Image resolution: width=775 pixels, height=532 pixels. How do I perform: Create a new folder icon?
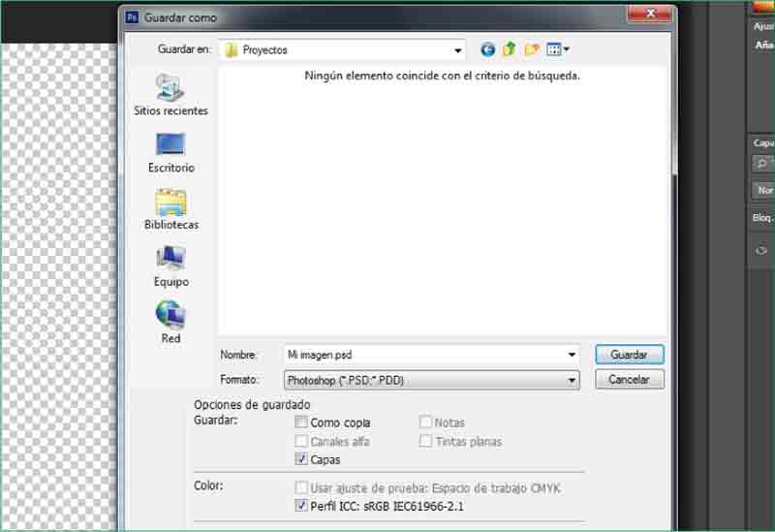(x=531, y=49)
